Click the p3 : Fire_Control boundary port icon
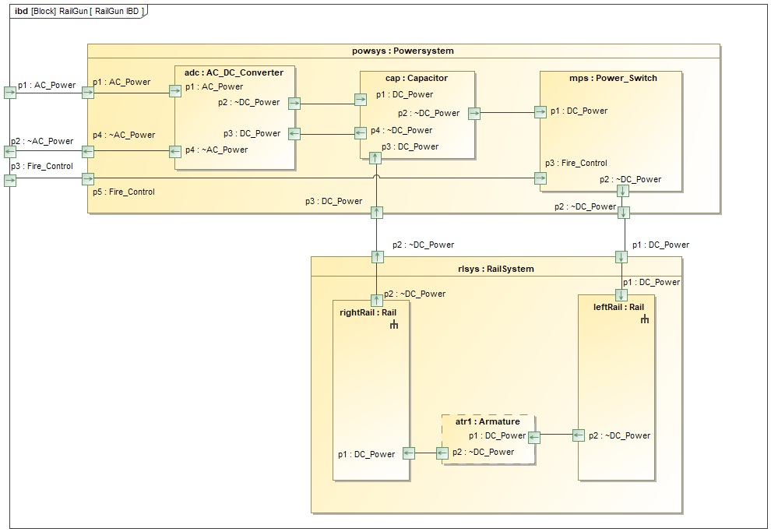This screenshot has height=532, width=771. pos(9,179)
